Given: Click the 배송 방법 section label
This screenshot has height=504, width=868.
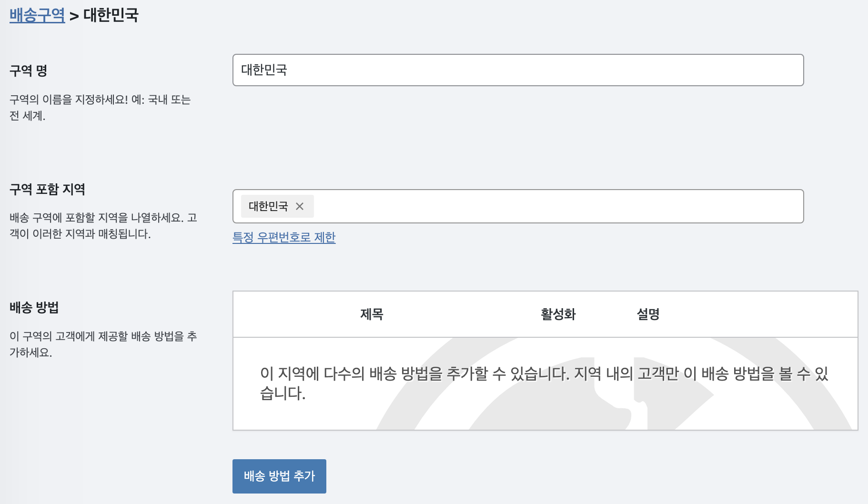Looking at the screenshot, I should coord(34,307).
